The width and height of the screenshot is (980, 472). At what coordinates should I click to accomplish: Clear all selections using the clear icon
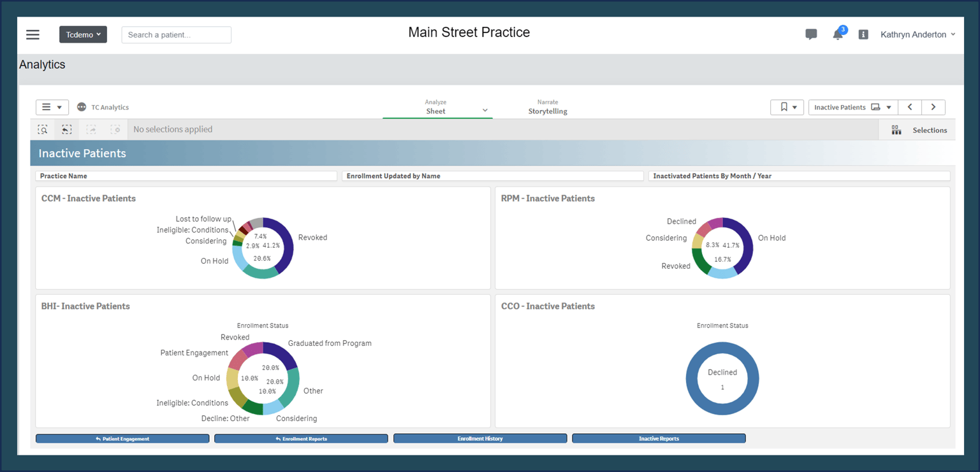pyautogui.click(x=115, y=129)
